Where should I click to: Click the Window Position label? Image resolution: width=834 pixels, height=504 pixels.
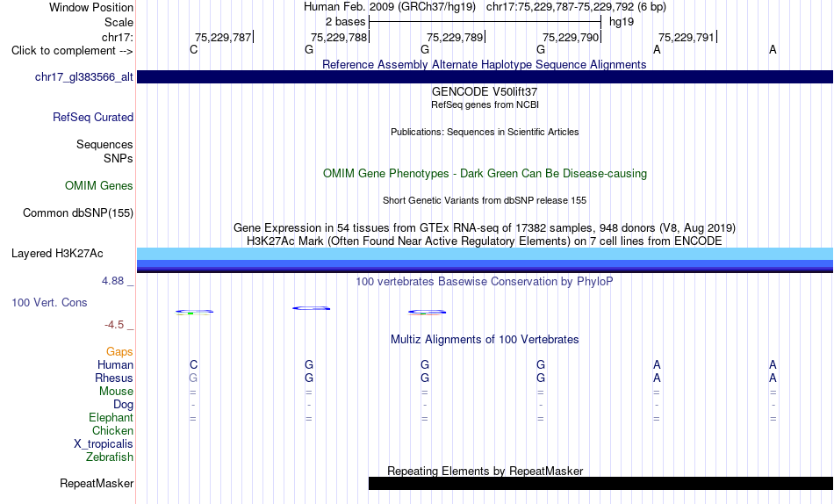tap(91, 7)
